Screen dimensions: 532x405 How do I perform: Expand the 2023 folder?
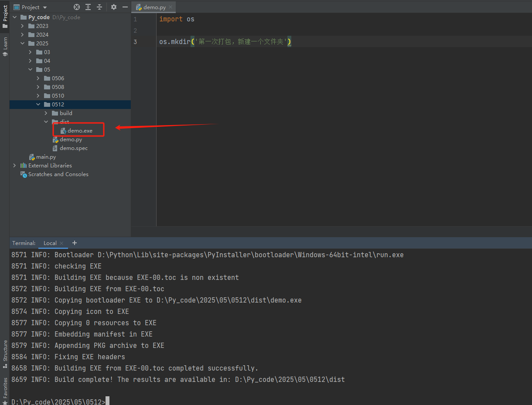(22, 26)
